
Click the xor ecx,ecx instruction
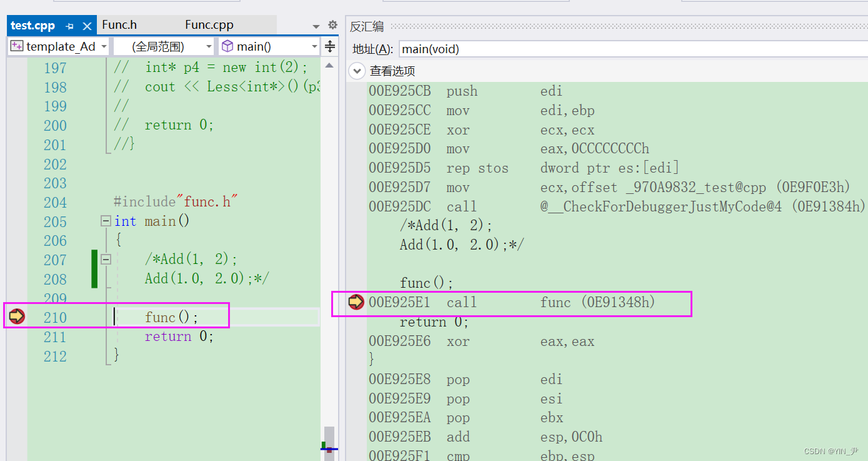click(481, 130)
